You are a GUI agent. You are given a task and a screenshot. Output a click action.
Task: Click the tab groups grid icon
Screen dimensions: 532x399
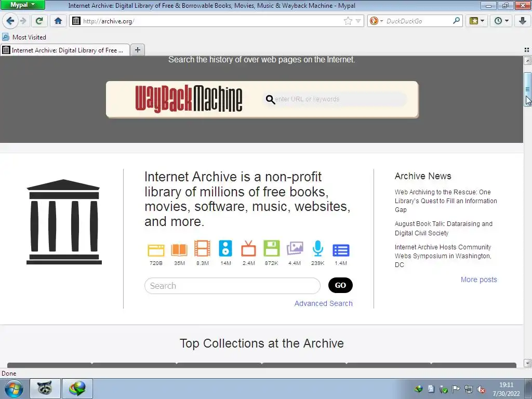(527, 50)
